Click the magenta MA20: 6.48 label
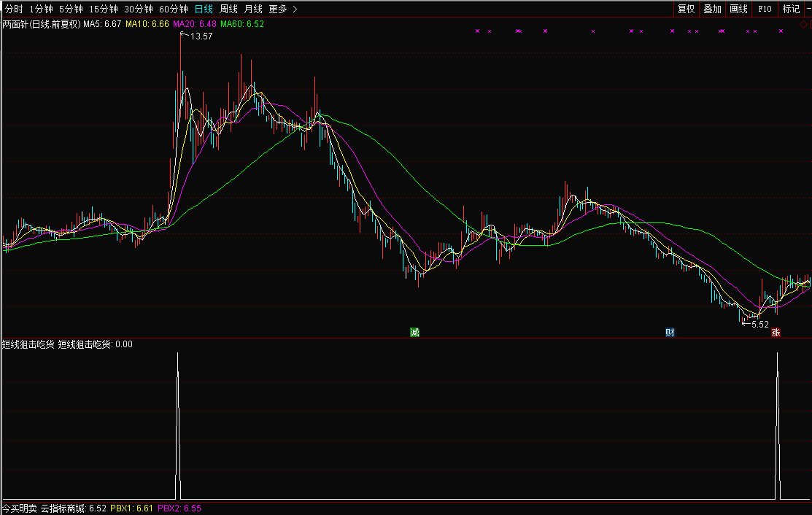Viewport: 812px width, 515px height. pos(195,24)
